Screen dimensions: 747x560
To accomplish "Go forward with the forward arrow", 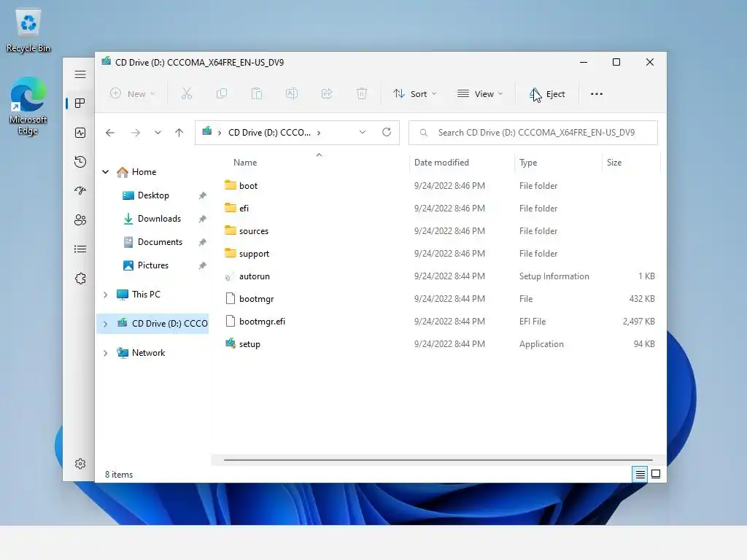I will (136, 133).
